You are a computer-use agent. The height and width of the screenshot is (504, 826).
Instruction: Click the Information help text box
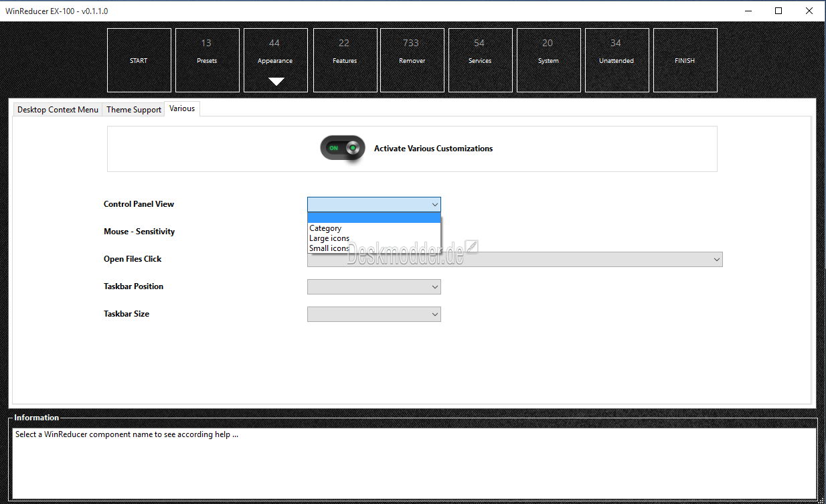(x=414, y=463)
